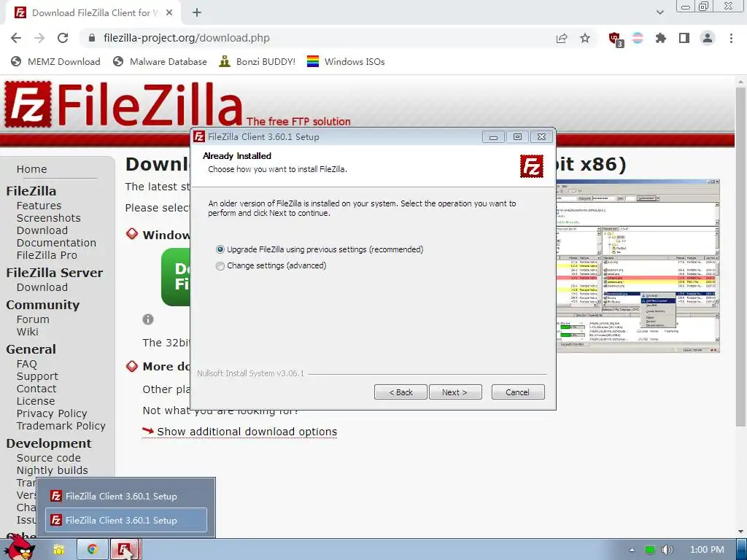Open the Privacy Policy link
This screenshot has height=560, width=747.
(52, 414)
